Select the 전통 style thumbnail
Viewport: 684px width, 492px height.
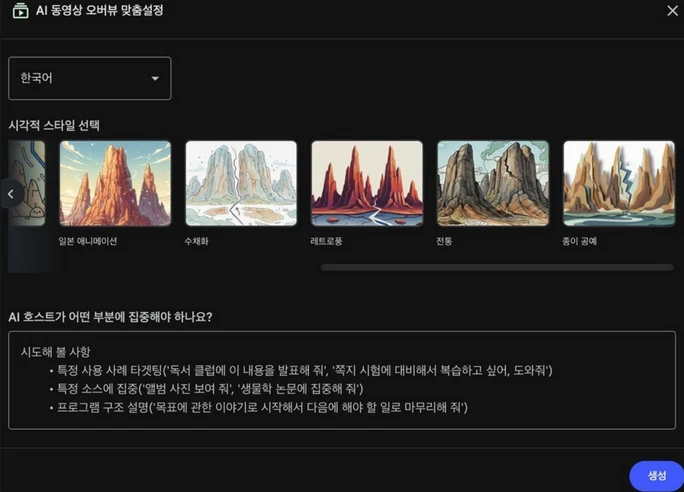(x=493, y=183)
